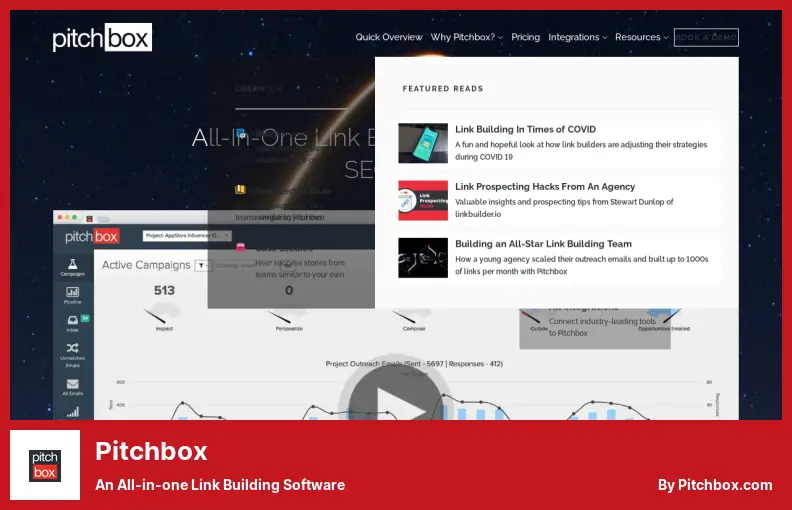Expand the Integrations menu
This screenshot has height=510, width=792.
pyautogui.click(x=577, y=37)
